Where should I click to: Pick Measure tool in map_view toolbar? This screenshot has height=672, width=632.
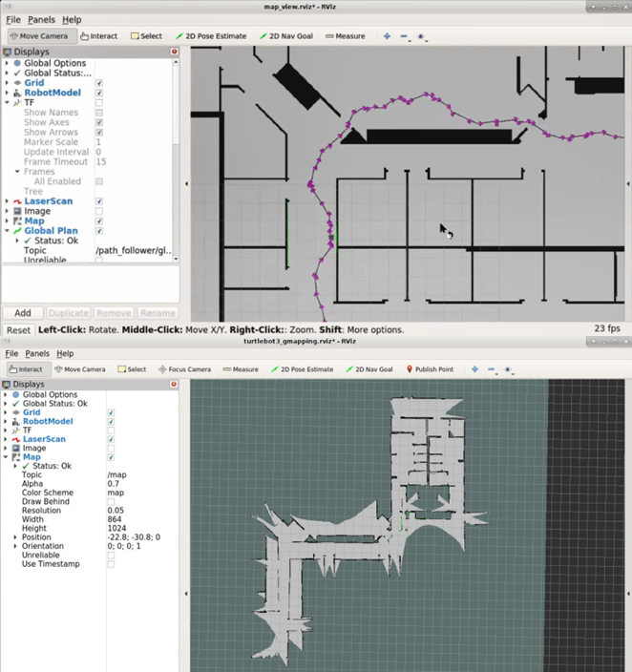[346, 36]
